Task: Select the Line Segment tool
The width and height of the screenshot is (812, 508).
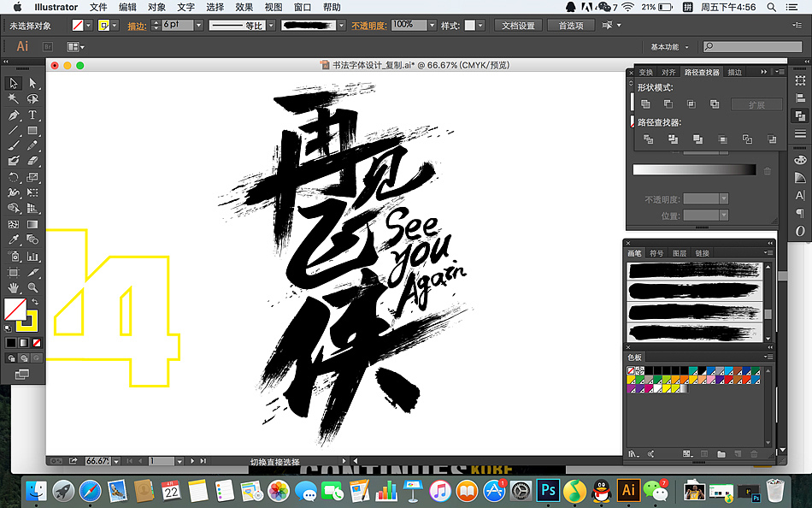Action: point(14,130)
